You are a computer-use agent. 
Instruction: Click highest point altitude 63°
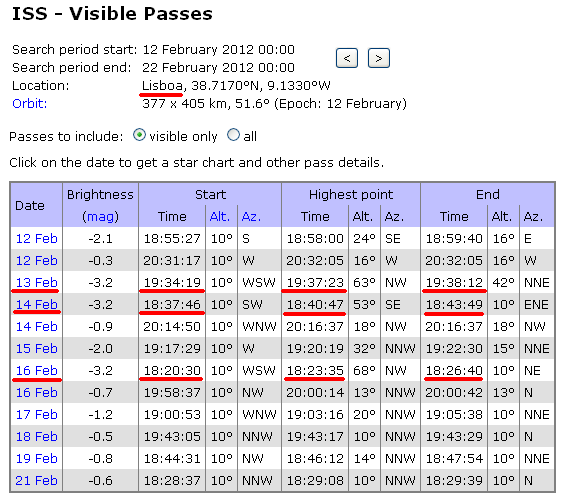tap(364, 283)
